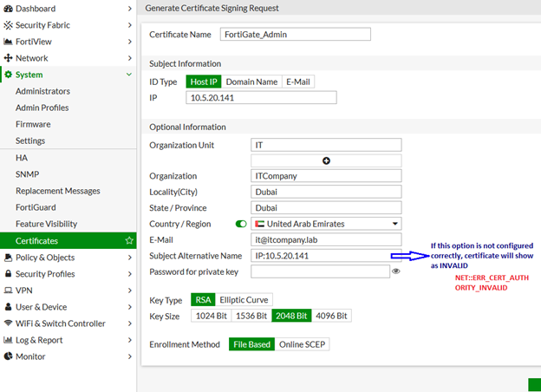This screenshot has width=541, height=392.
Task: Switch ID Type to Domain Name
Action: [x=251, y=82]
